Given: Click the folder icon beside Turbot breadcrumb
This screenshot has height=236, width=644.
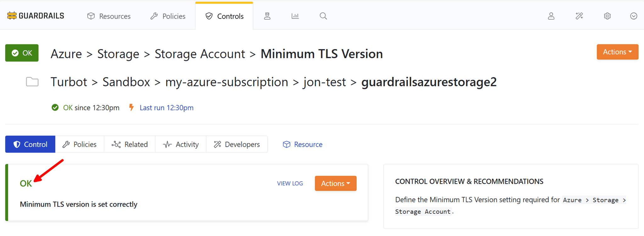Looking at the screenshot, I should 32,82.
